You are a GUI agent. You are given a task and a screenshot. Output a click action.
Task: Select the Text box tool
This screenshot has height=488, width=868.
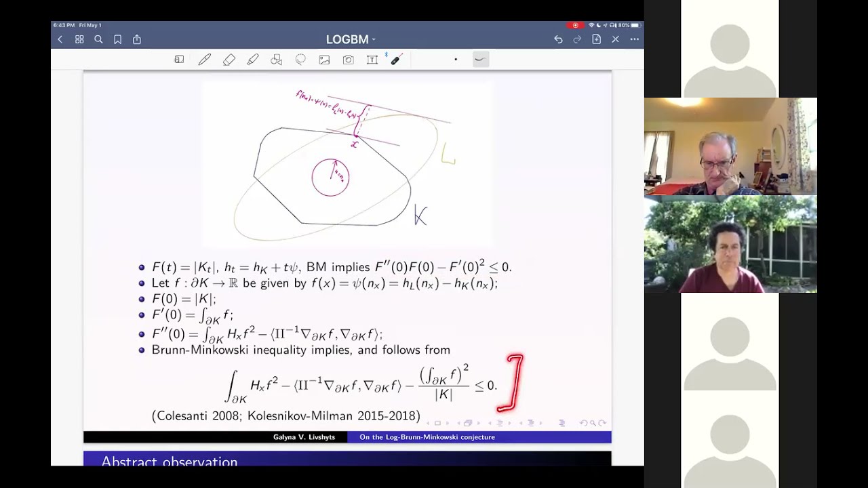tap(372, 60)
